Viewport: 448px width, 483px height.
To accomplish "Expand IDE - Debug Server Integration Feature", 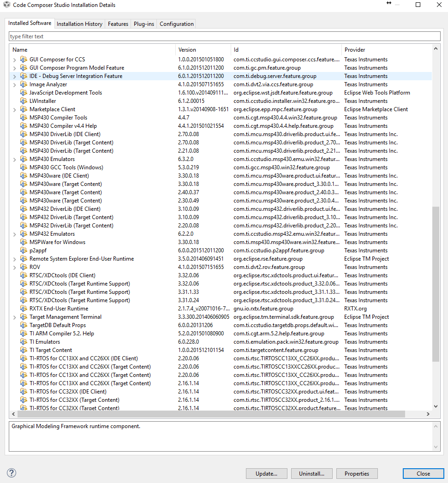I will point(14,77).
